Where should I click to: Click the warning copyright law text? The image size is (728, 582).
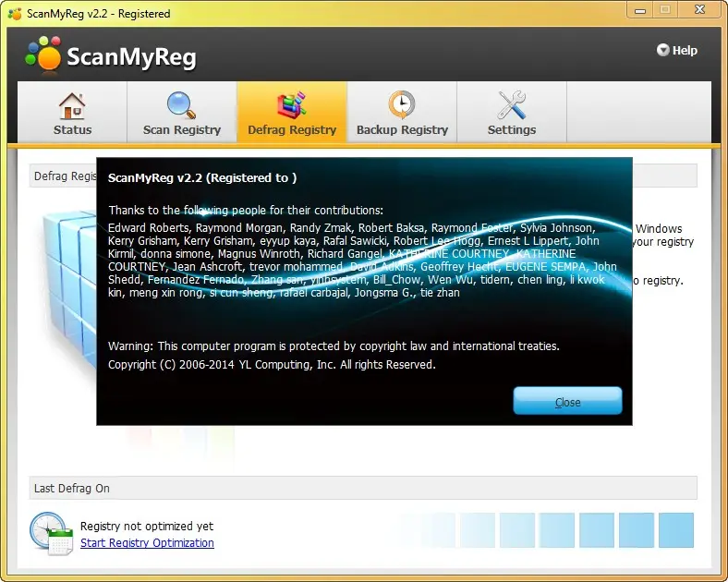pos(334,346)
